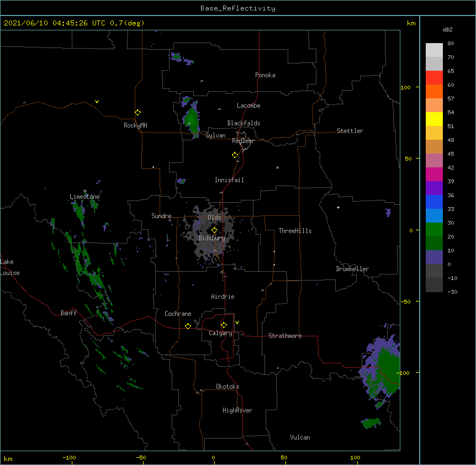Click the small green echo north of Vulcan

371,423
